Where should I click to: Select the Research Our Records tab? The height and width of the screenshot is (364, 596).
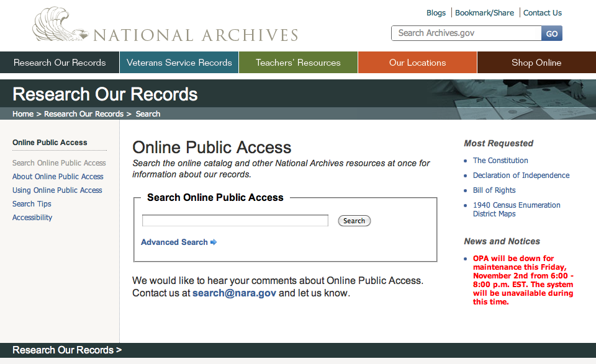[x=60, y=63]
